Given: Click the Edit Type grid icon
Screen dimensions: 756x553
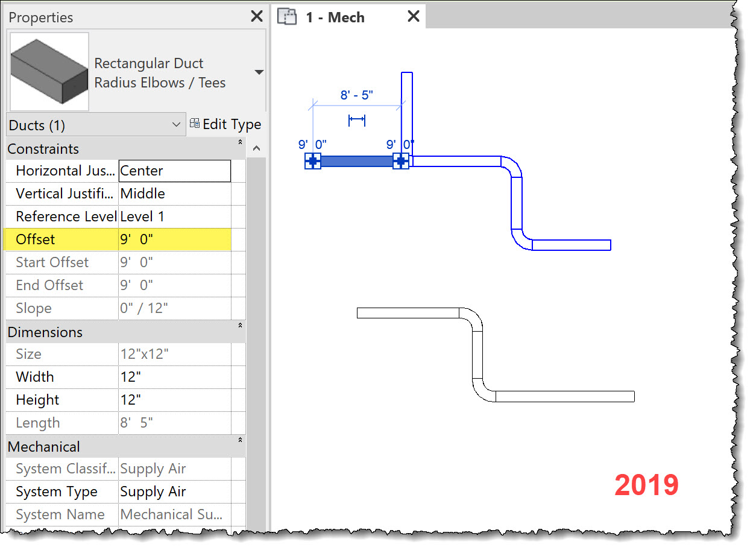Looking at the screenshot, I should 194,122.
